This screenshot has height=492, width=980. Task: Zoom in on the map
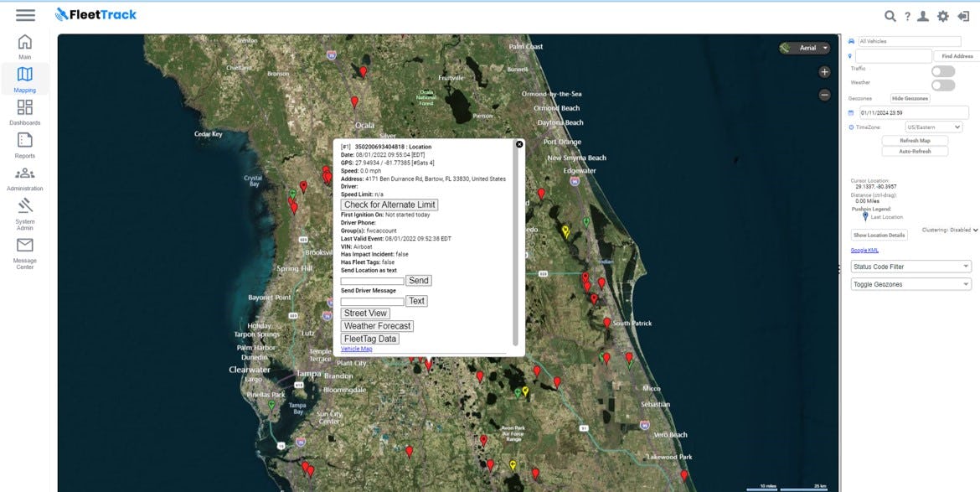point(824,72)
